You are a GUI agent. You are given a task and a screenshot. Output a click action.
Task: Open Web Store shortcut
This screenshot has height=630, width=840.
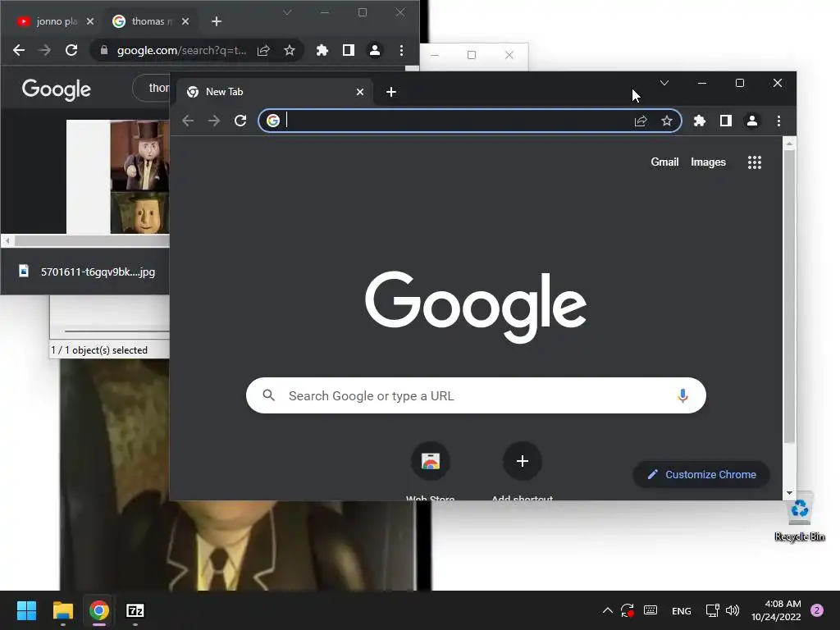coord(430,461)
